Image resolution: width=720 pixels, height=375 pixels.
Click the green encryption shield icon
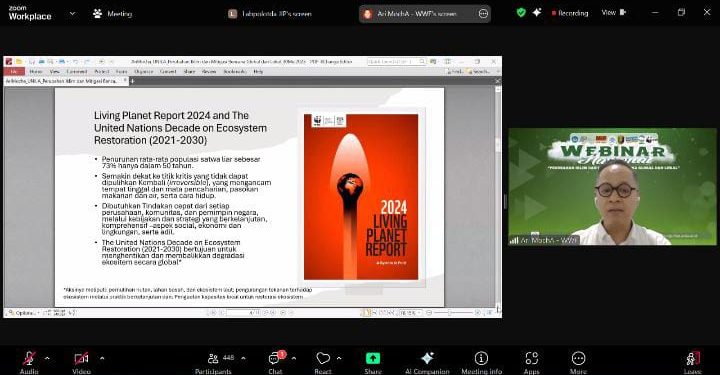(x=521, y=13)
